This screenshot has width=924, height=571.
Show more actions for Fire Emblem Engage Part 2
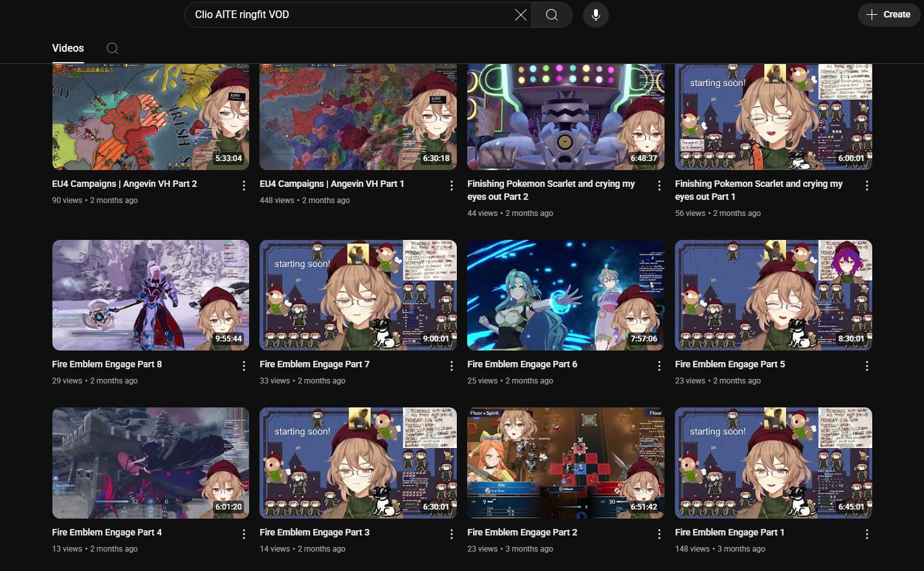[659, 534]
